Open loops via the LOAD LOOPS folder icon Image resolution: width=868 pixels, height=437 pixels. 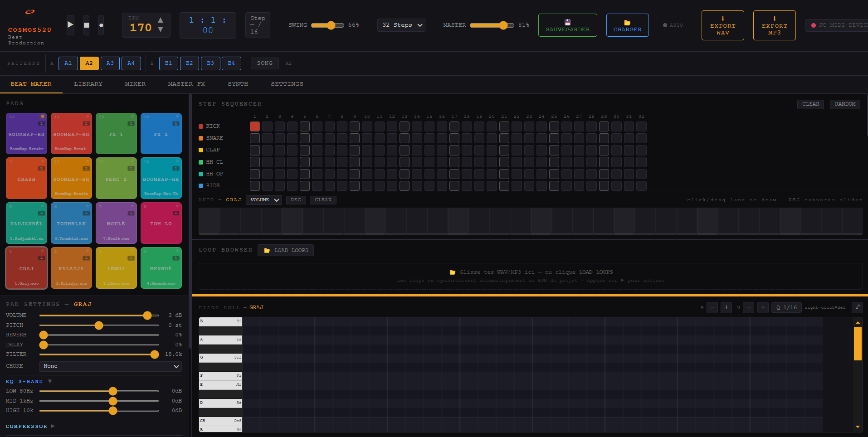pos(267,250)
